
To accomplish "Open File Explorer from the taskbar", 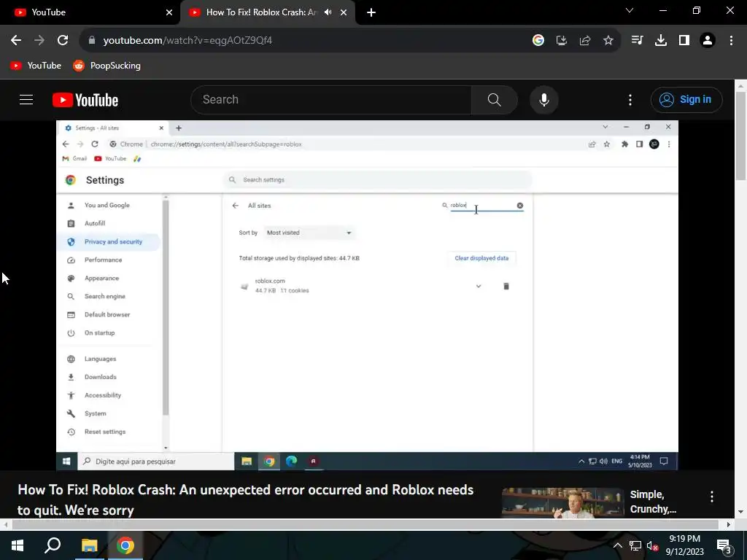I will (x=89, y=545).
